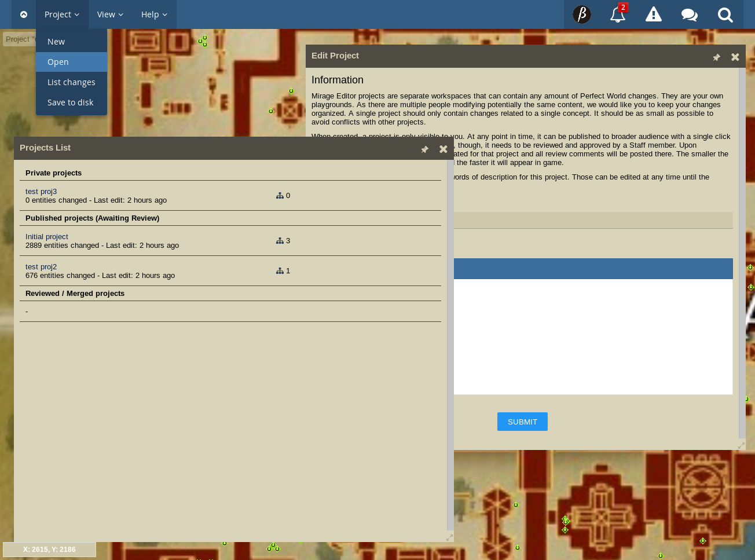Pin the Edit Project window
The width and height of the screenshot is (755, 560).
[x=716, y=57]
